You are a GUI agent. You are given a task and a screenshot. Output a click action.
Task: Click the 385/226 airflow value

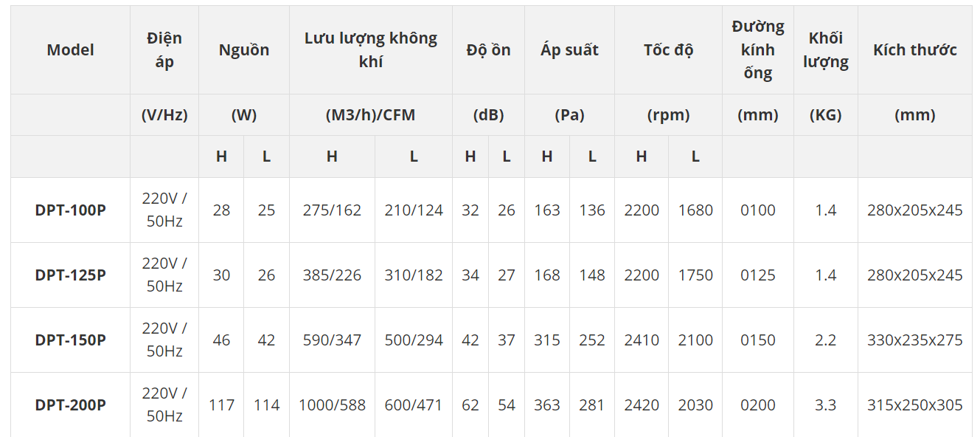tap(332, 275)
